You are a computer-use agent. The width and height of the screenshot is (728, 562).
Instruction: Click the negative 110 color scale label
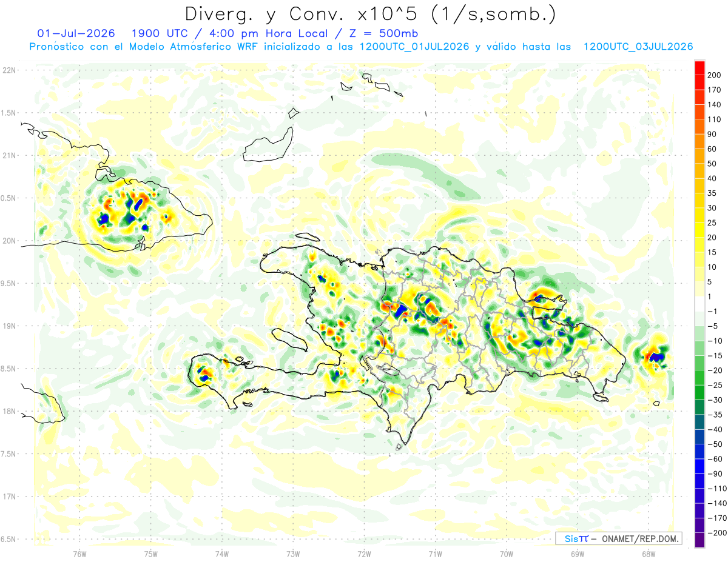[x=717, y=489]
